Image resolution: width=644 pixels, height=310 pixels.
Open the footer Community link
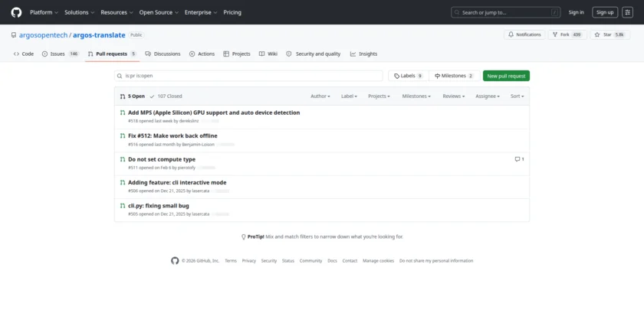click(311, 261)
